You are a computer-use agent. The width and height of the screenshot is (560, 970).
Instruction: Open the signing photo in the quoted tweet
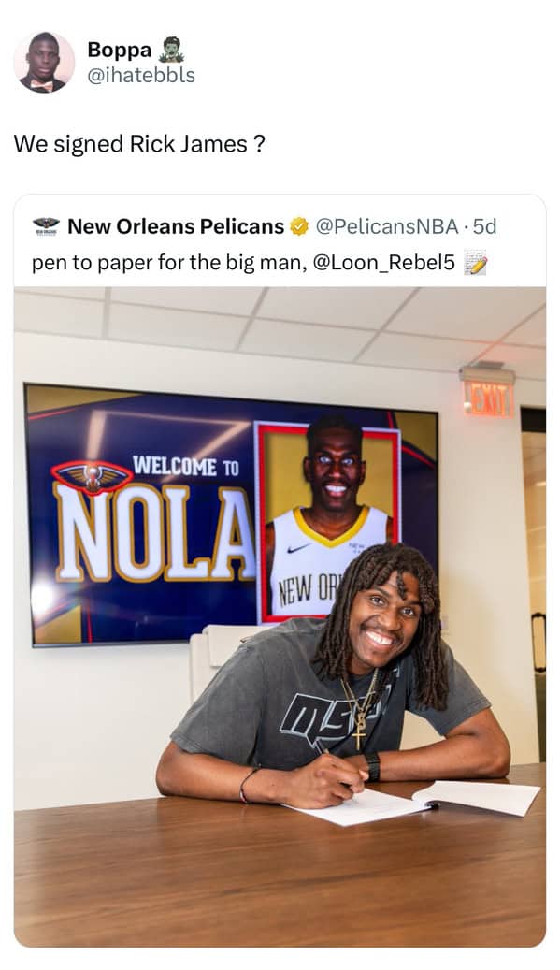(x=280, y=616)
